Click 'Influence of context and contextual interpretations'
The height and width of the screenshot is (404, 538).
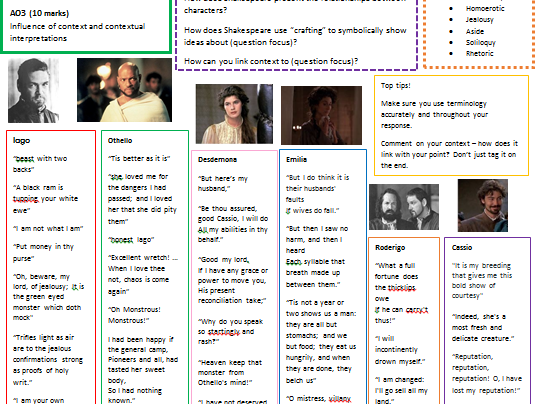tap(77, 32)
